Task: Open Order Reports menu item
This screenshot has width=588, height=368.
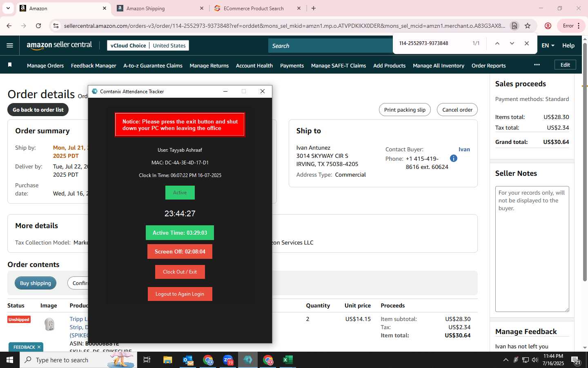Action: click(x=488, y=65)
